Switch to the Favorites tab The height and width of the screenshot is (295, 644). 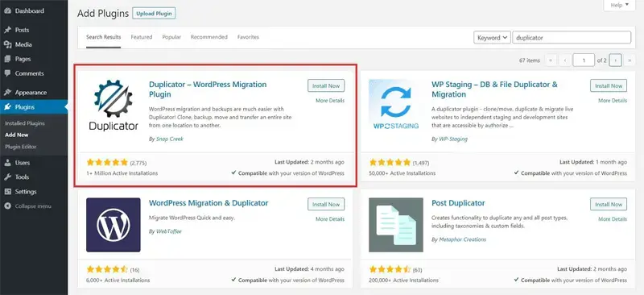[248, 37]
